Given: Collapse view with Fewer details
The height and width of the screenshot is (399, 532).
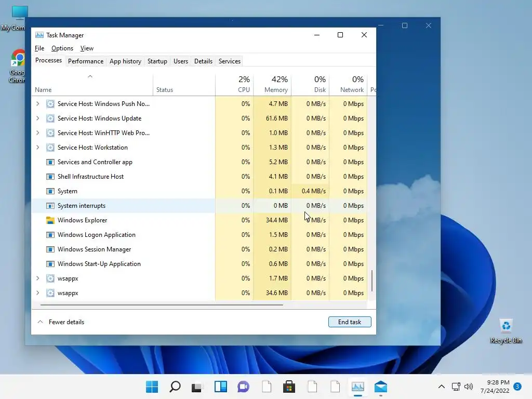Looking at the screenshot, I should [60, 322].
